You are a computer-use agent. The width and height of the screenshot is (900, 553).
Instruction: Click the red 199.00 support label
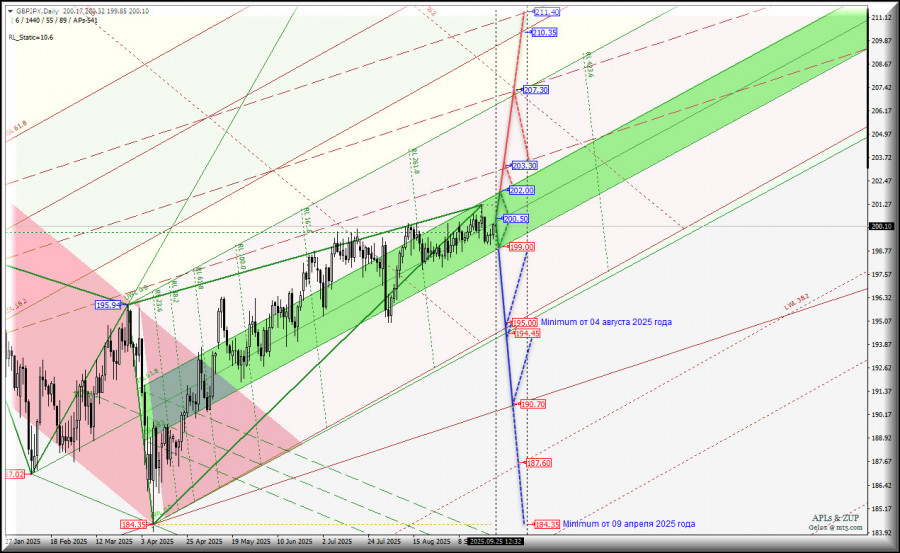pyautogui.click(x=522, y=246)
